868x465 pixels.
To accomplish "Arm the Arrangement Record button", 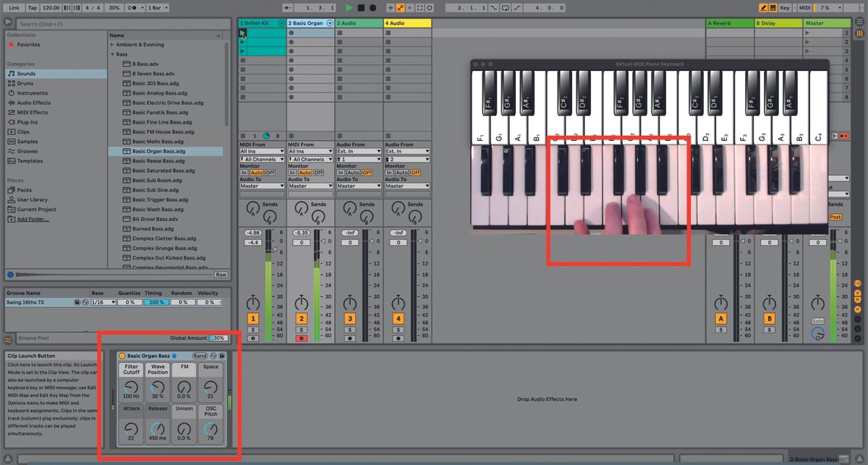I will [x=373, y=7].
